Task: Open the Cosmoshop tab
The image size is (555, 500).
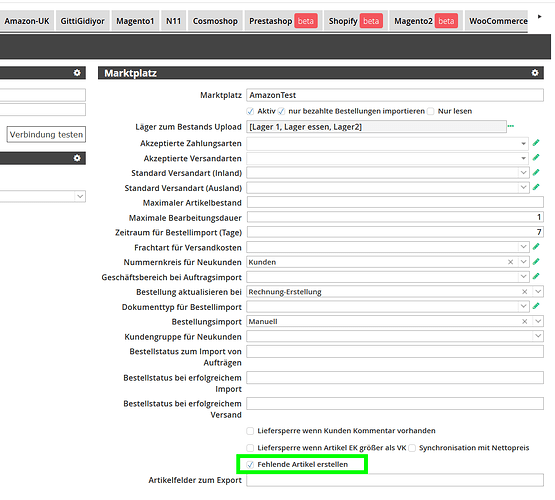Action: pos(215,21)
